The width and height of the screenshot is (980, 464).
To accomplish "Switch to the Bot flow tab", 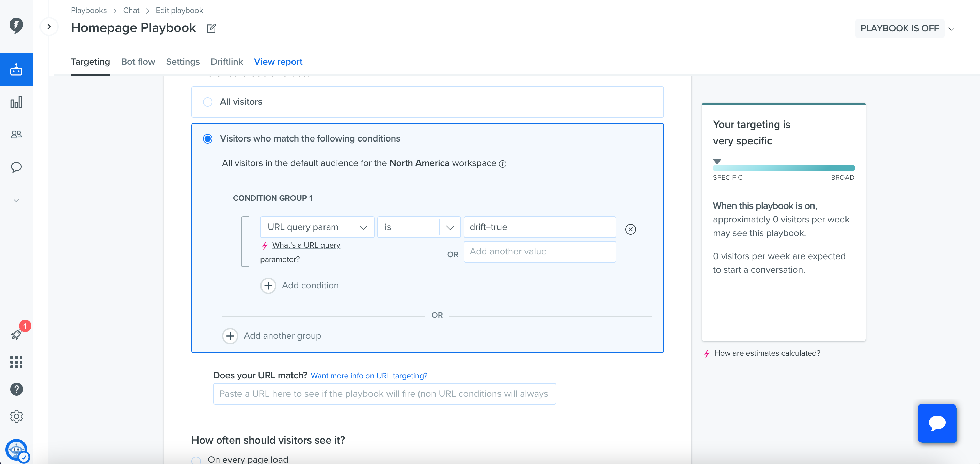I will [138, 62].
